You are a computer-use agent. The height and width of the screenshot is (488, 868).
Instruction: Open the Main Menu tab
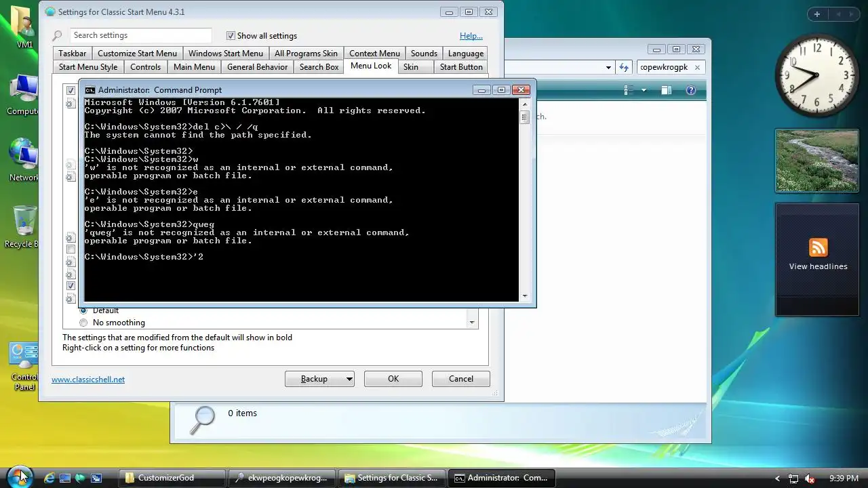click(x=194, y=67)
